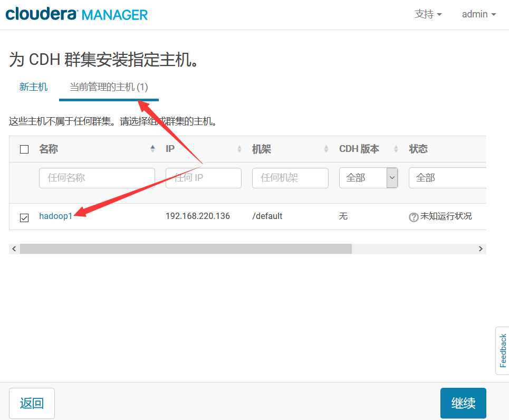Image resolution: width=509 pixels, height=420 pixels.
Task: Open the Cloudera Manager logo home link
Action: pyautogui.click(x=76, y=14)
